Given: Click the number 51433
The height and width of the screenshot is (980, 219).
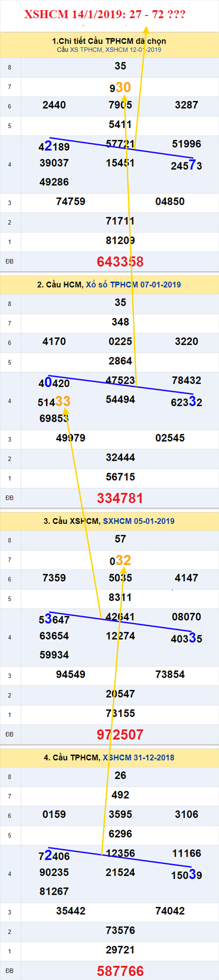Looking at the screenshot, I should point(54,402).
